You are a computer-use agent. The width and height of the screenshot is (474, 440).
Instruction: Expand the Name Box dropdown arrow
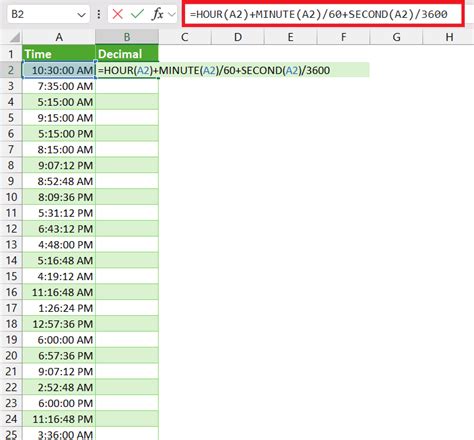pyautogui.click(x=81, y=15)
